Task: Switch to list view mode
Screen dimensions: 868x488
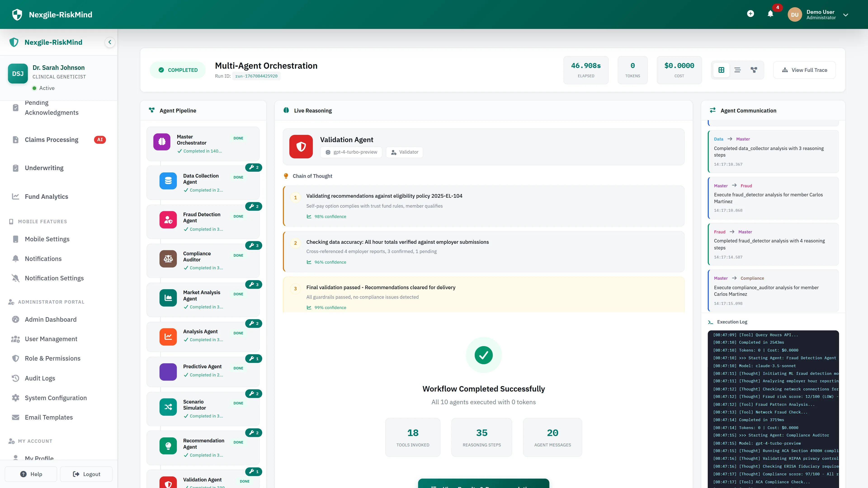Action: (x=738, y=70)
